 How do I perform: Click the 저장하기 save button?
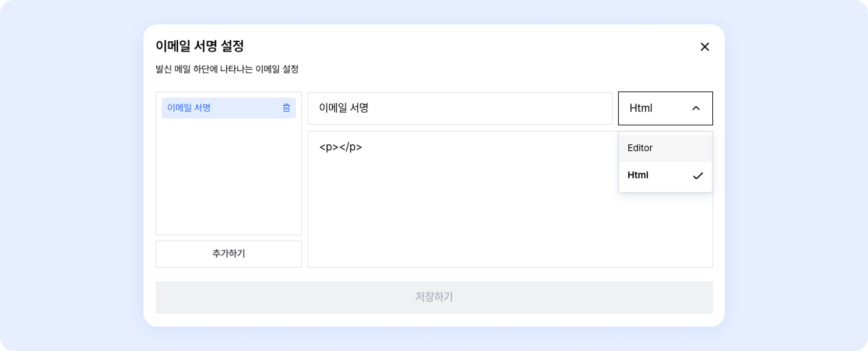coord(434,297)
